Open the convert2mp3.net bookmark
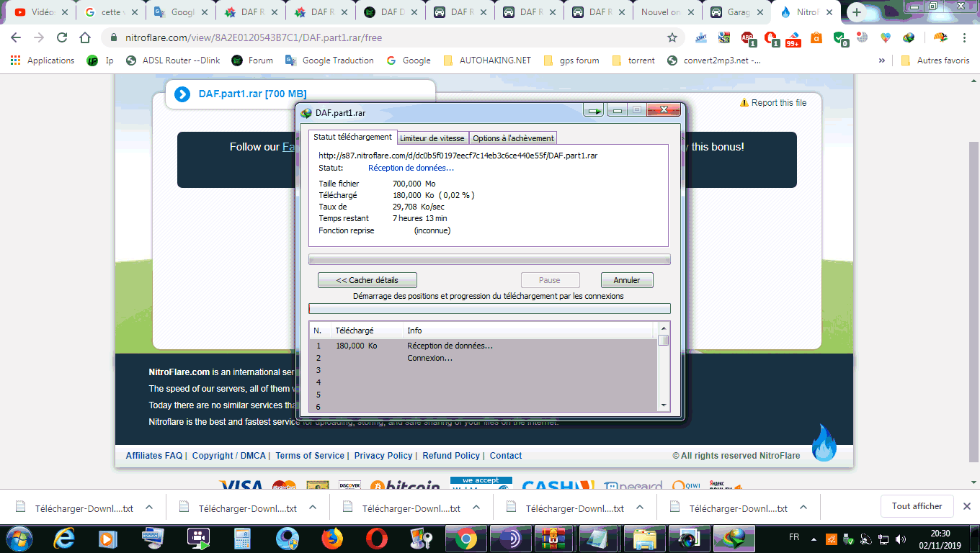This screenshot has height=553, width=980. 714,60
